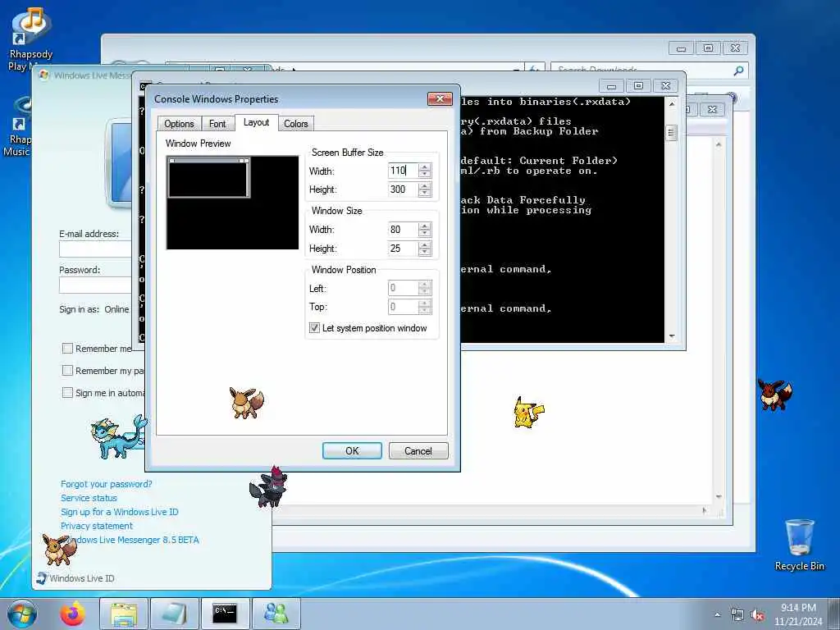Click the Eevee sprite inside properties dialog
The image size is (840, 630).
[246, 402]
